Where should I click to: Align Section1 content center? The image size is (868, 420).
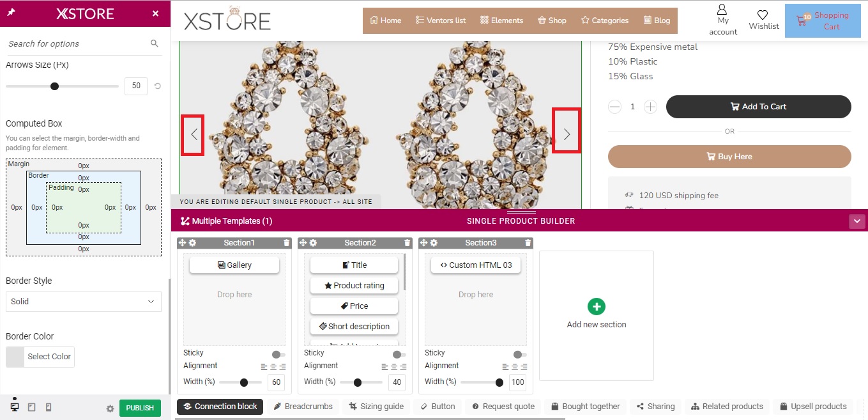pyautogui.click(x=273, y=367)
